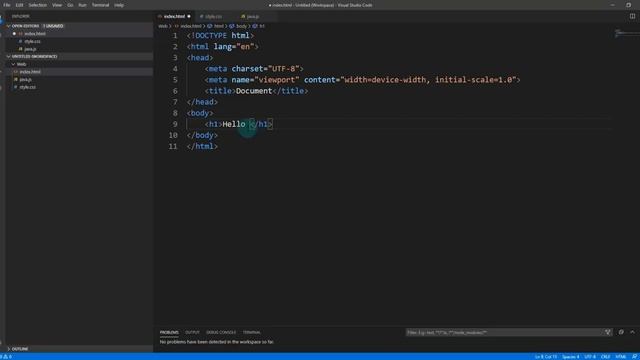This screenshot has width=640, height=360.
Task: Click the HTML language mode indicator
Action: tap(620, 357)
